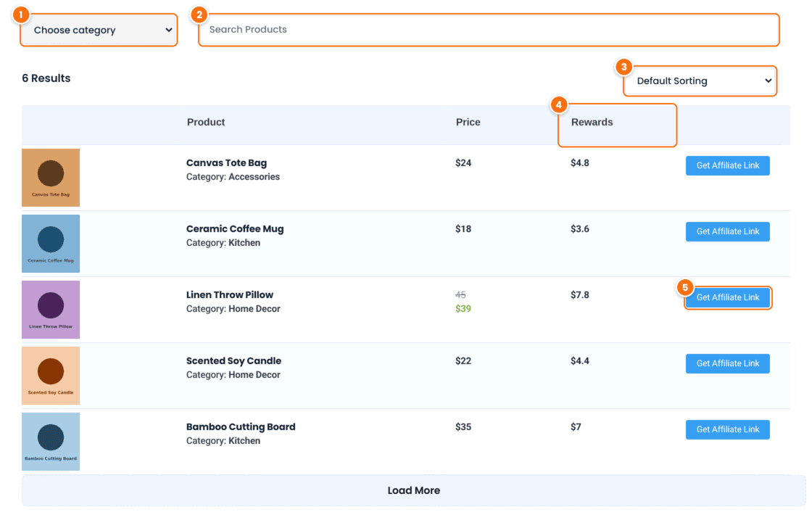Image resolution: width=812 pixels, height=528 pixels.
Task: Click the Category: Accessories label
Action: 233,177
